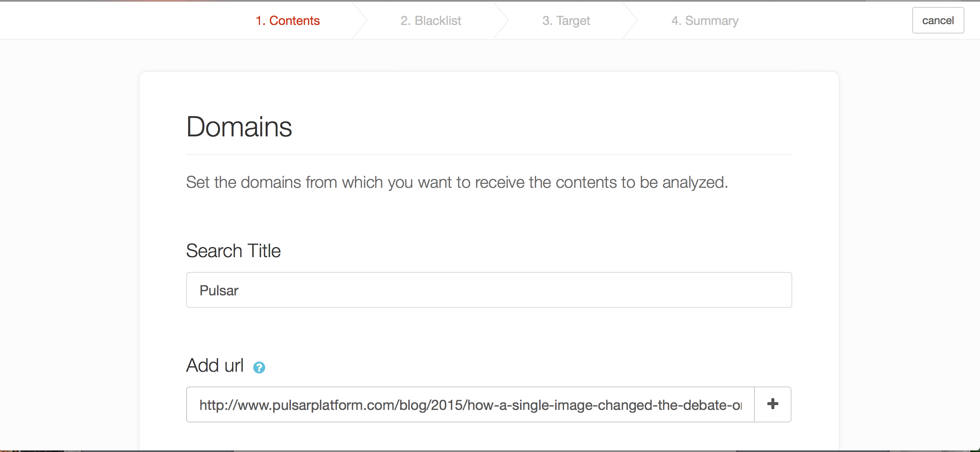Click into the Add url text field
This screenshot has width=980, height=452.
[470, 404]
